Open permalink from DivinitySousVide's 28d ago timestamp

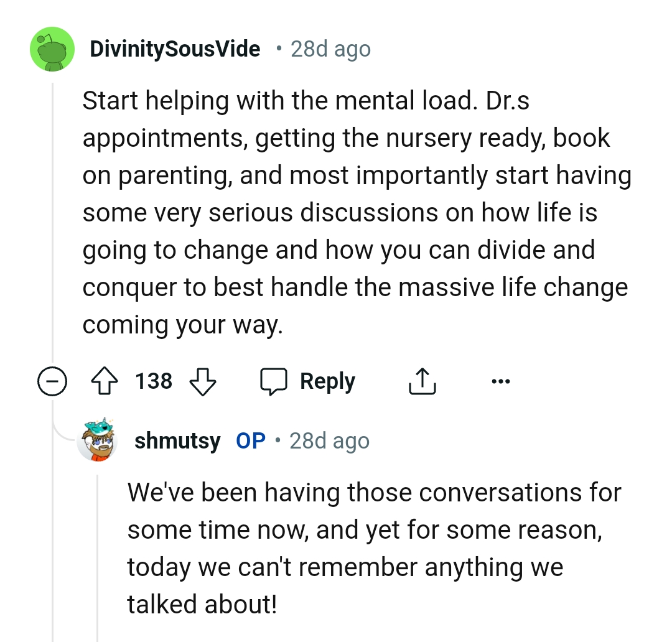click(x=330, y=49)
